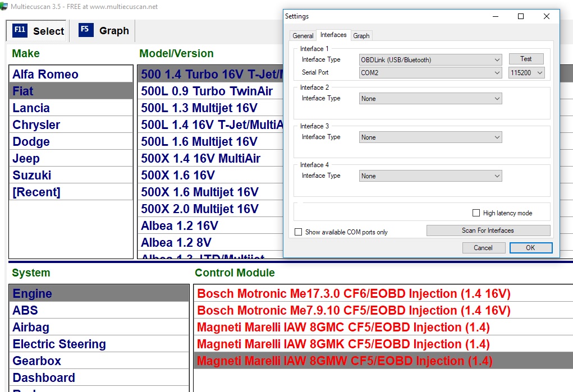The width and height of the screenshot is (573, 392).
Task: Click Cancel in Settings dialog
Action: [x=483, y=248]
